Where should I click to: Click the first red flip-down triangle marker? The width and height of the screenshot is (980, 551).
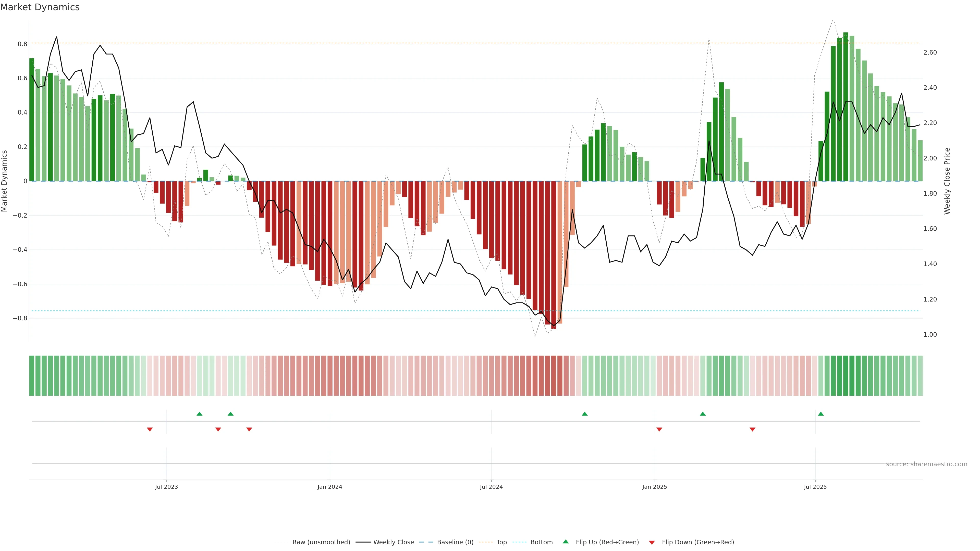[150, 429]
